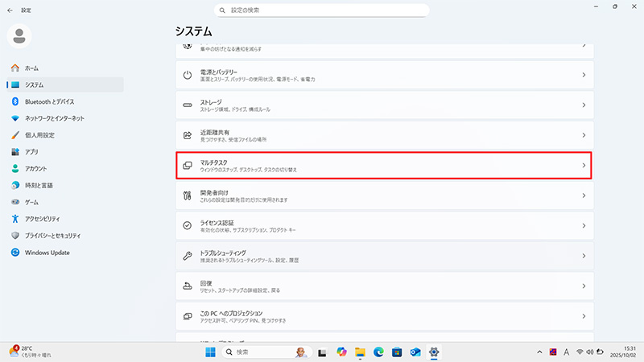Open Windows Start menu

210,352
